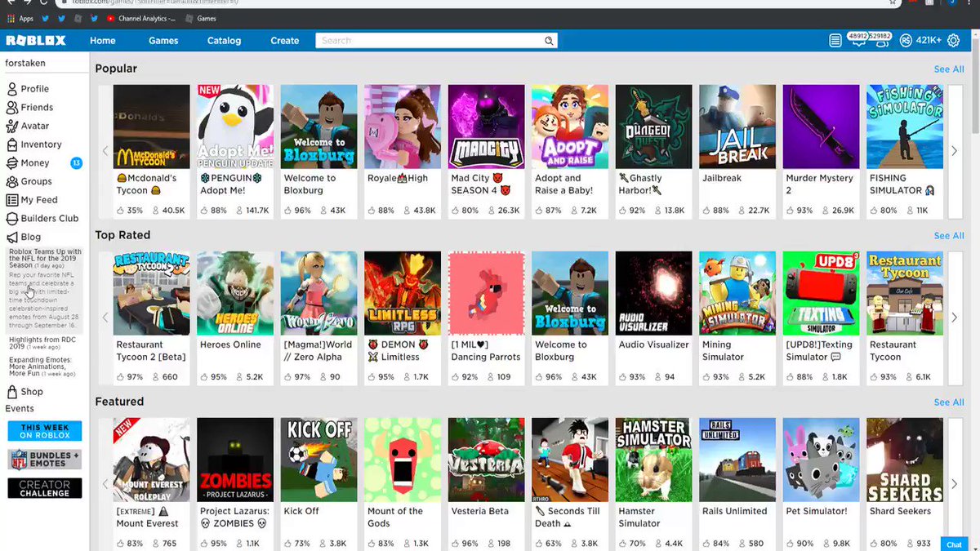980x551 pixels.
Task: Click the search magnifier icon
Action: tap(549, 41)
